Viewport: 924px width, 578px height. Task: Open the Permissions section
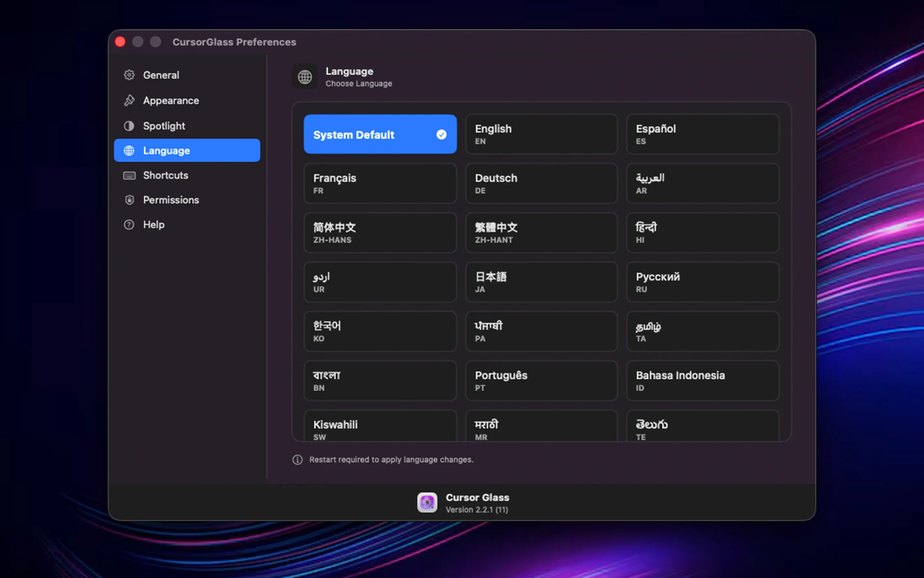pyautogui.click(x=187, y=200)
